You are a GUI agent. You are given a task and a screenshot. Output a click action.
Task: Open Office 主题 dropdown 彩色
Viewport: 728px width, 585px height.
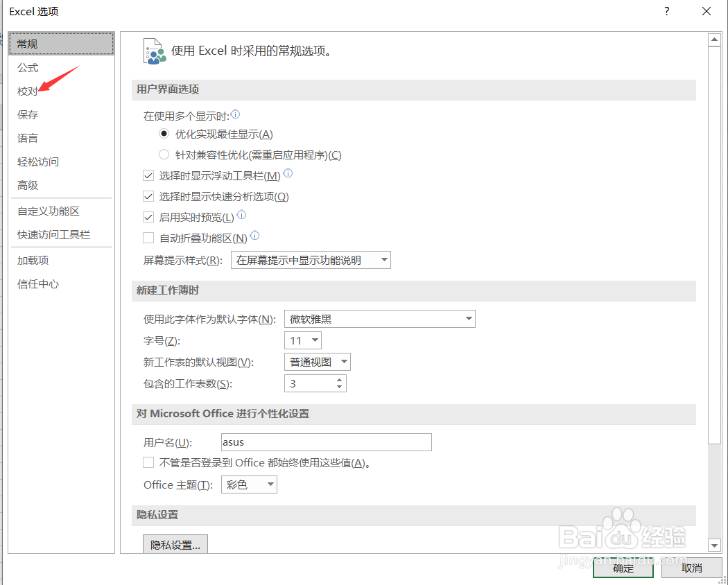pos(249,484)
